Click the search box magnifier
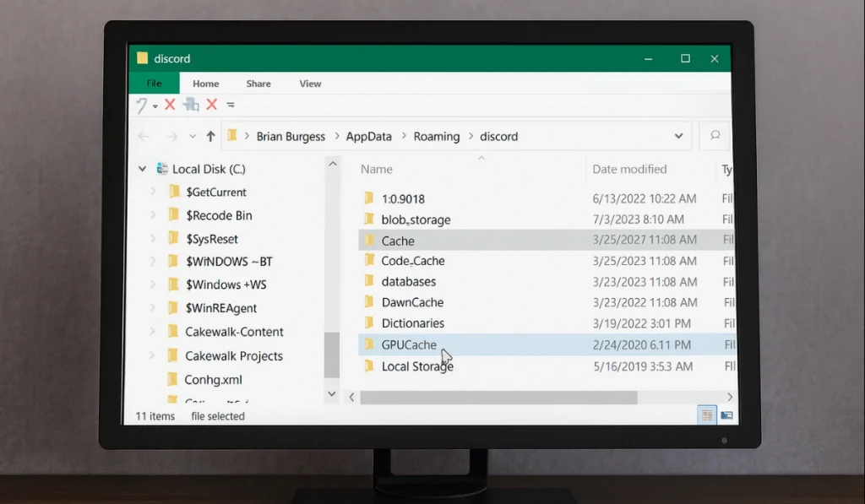Screen dimensions: 865x504 click(715, 136)
